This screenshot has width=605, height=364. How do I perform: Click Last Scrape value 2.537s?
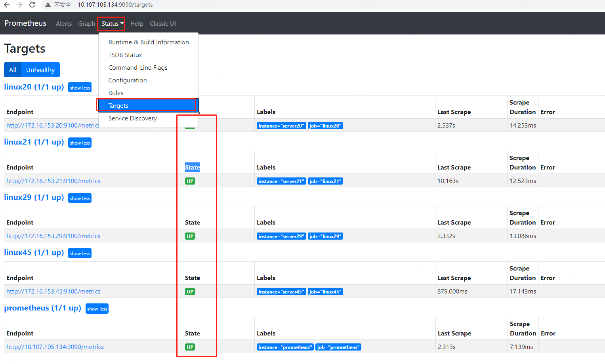[x=446, y=126]
